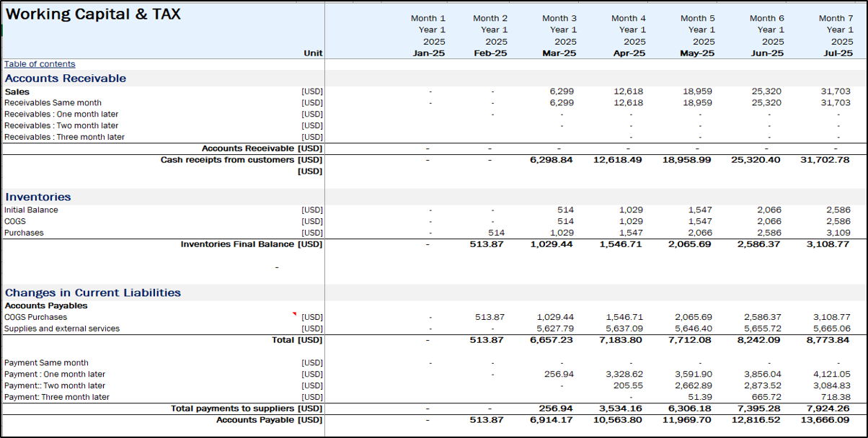The width and height of the screenshot is (868, 438).
Task: Select the payables Total value 8,242.09
Action: point(757,340)
